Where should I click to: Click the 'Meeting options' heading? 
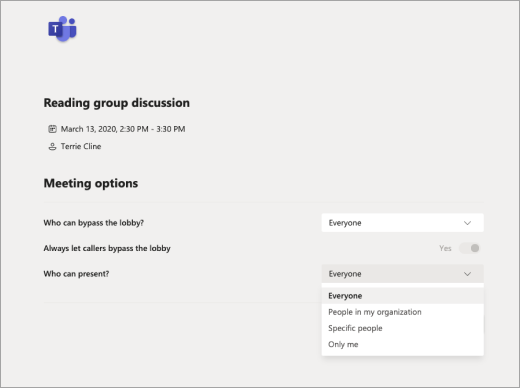(91, 183)
